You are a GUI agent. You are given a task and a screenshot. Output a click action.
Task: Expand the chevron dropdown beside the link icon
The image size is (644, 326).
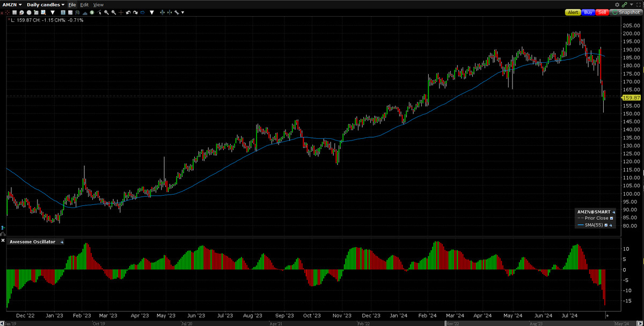(x=632, y=4)
